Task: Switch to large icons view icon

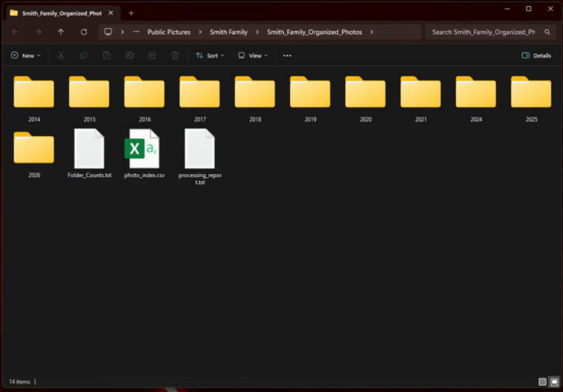Action: 554,382
